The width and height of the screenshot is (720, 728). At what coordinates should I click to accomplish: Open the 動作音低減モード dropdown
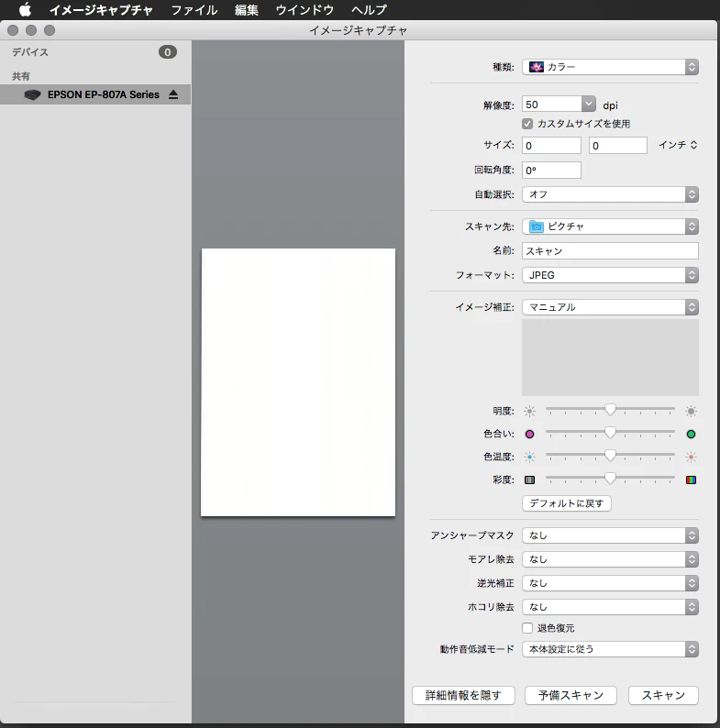coord(610,649)
